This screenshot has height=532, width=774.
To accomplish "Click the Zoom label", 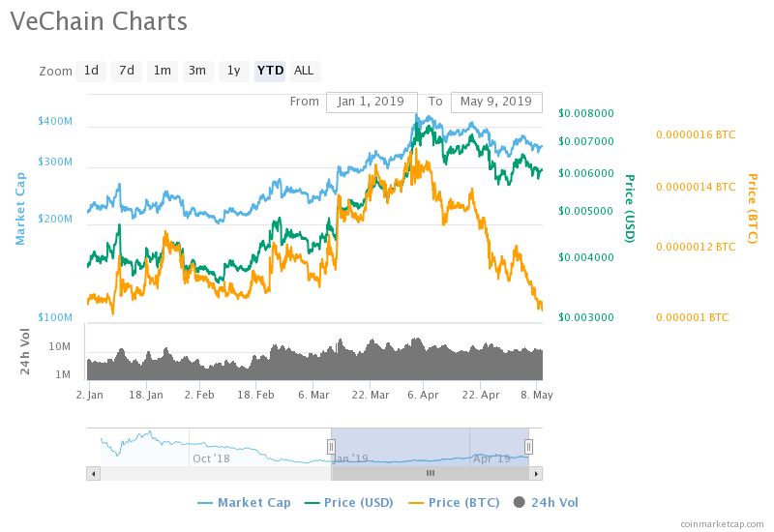I will 56,72.
